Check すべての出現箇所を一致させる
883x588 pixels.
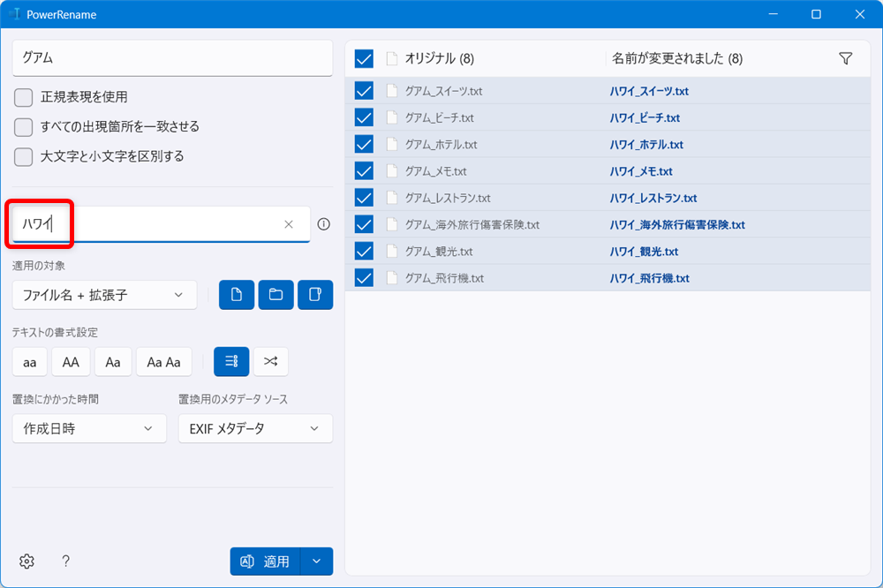tap(22, 126)
